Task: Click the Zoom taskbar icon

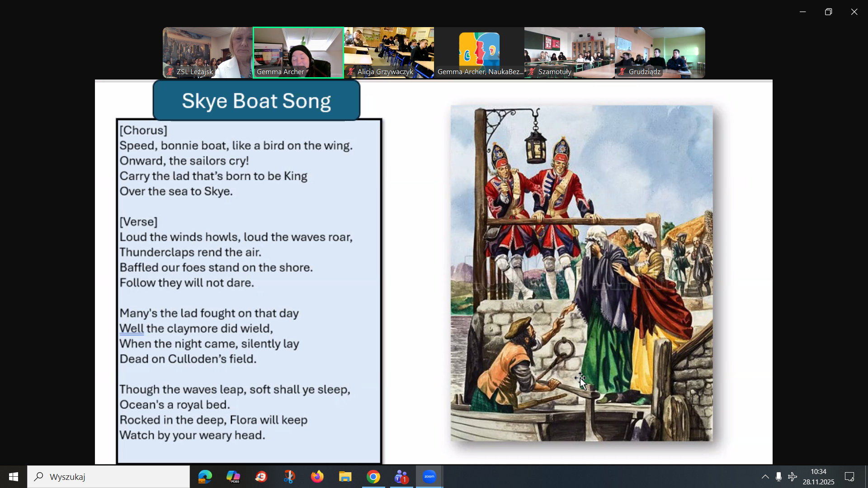Action: tap(429, 477)
